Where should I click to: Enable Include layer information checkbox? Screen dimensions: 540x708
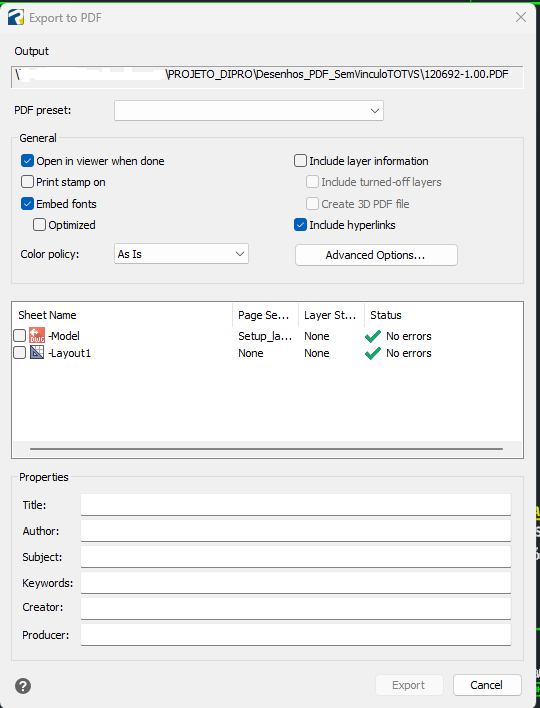(x=300, y=161)
